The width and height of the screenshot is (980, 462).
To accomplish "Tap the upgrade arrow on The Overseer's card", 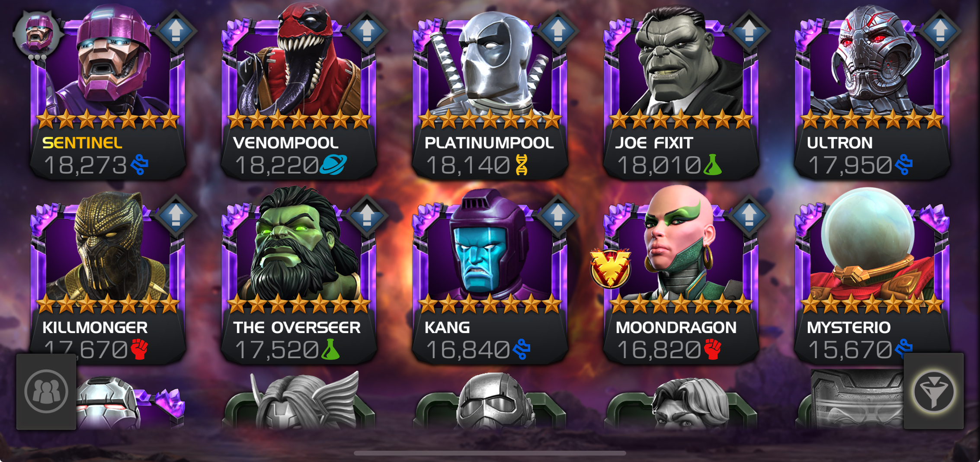I will [367, 215].
